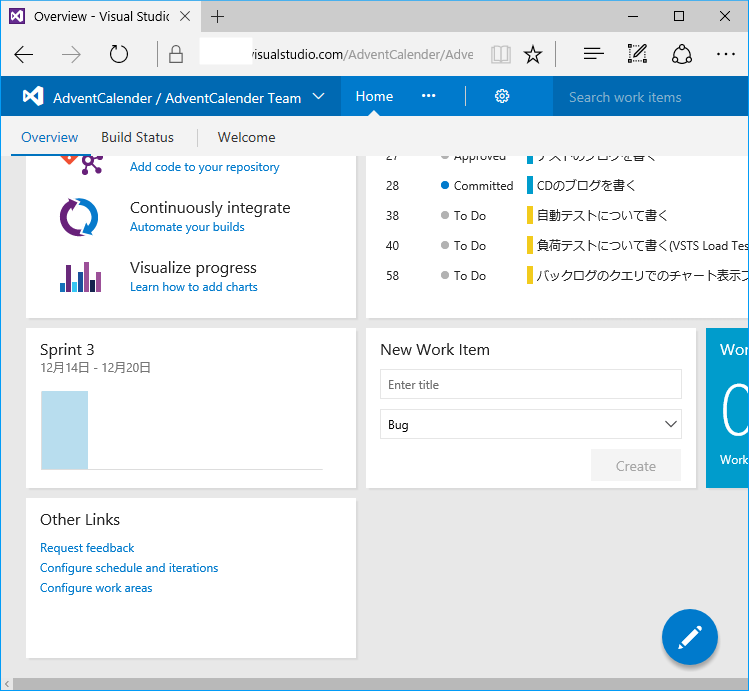Click the browser forward arrow
Viewport: 749px width, 691px height.
[71, 55]
